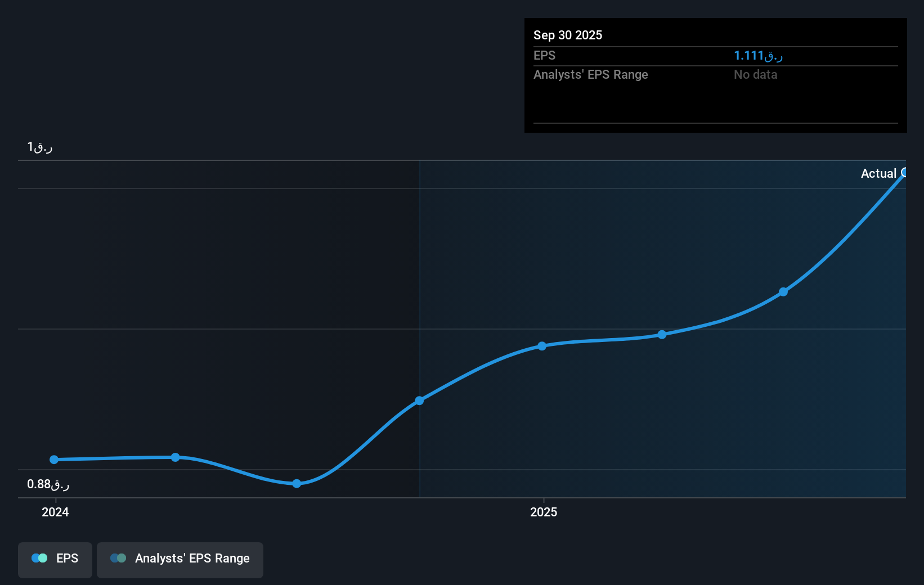Click the dipped EPS data point mid-2024
This screenshot has height=585, width=924.
(x=297, y=483)
